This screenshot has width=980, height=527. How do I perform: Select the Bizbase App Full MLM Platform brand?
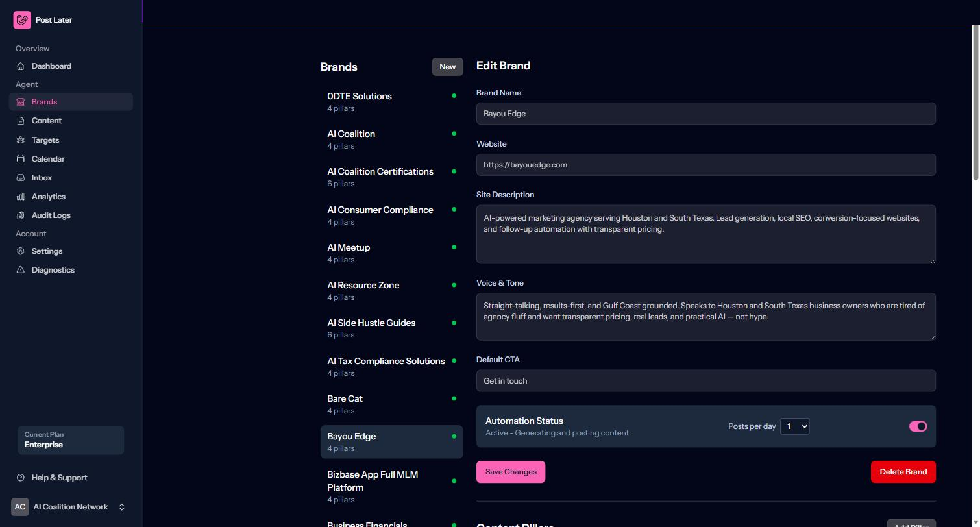coord(391,487)
